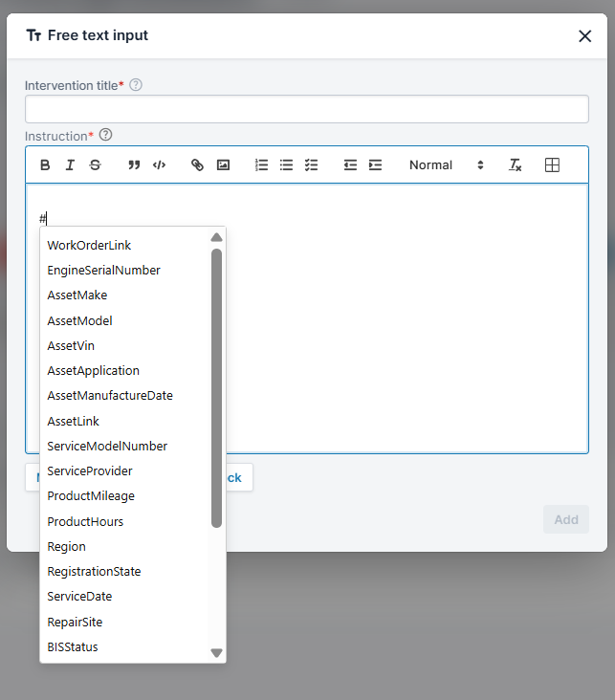
Task: Insert a blockquote
Action: click(134, 164)
